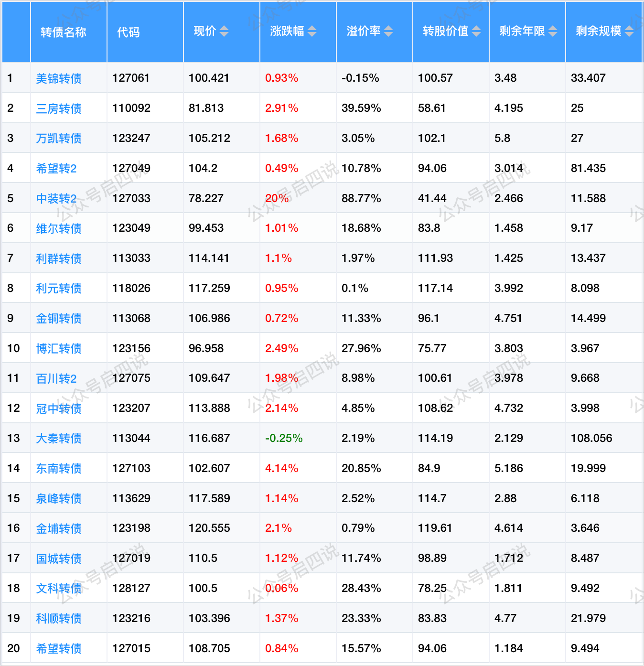Viewport: 644px width, 666px height.
Task: Click sort arrows beside 转股价值 header
Action: 476,32
